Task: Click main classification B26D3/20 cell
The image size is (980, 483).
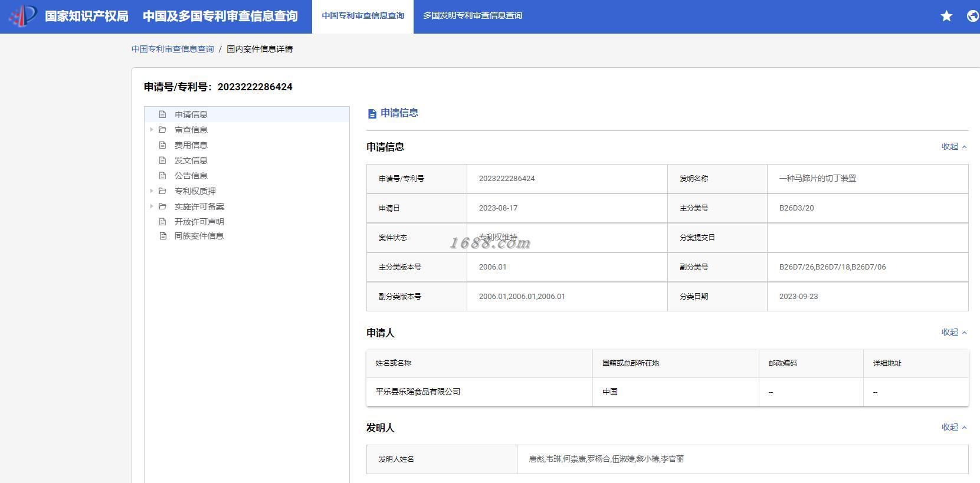Action: coord(868,208)
